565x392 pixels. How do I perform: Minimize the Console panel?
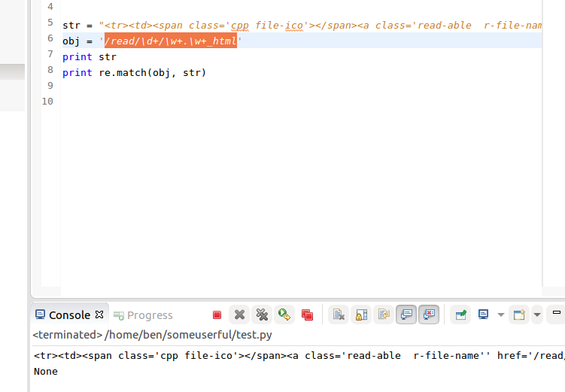(x=557, y=313)
